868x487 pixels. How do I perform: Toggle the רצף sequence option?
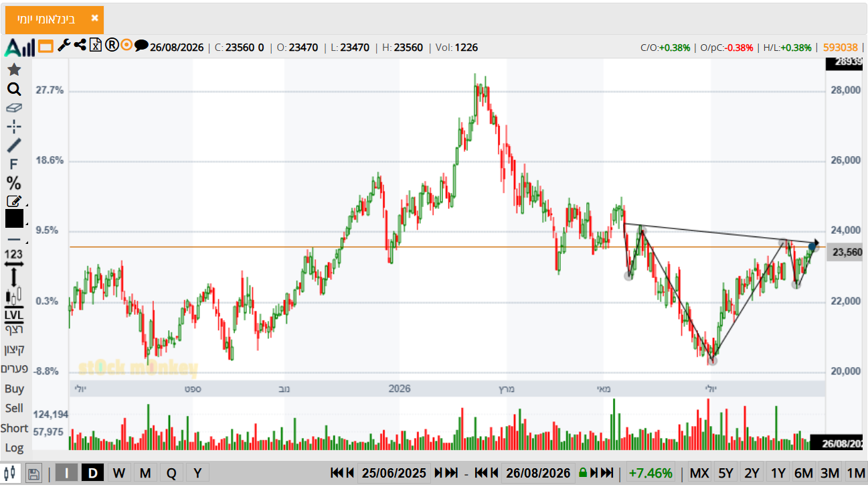coord(14,329)
